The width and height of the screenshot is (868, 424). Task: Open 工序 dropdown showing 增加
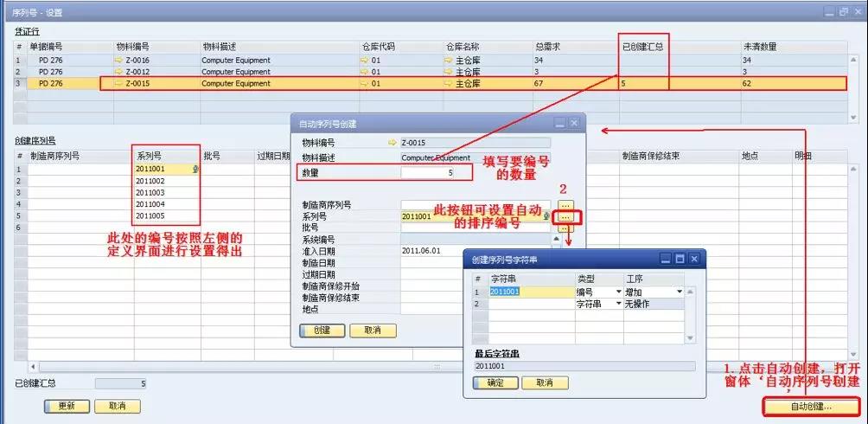point(679,292)
